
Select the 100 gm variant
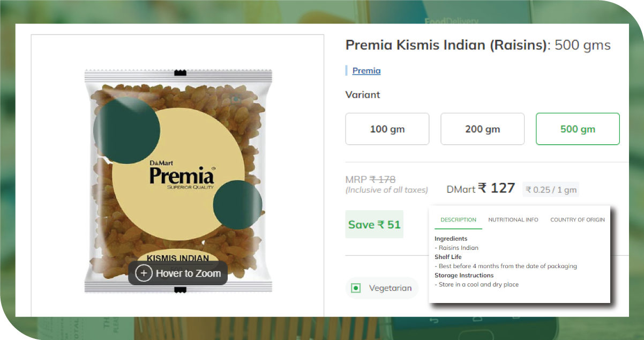coord(387,129)
